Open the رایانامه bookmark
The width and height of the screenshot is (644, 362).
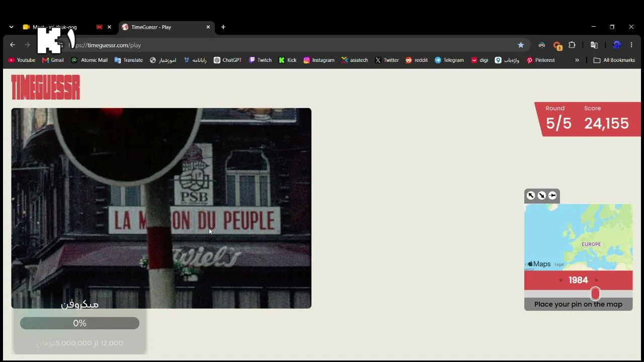(195, 60)
